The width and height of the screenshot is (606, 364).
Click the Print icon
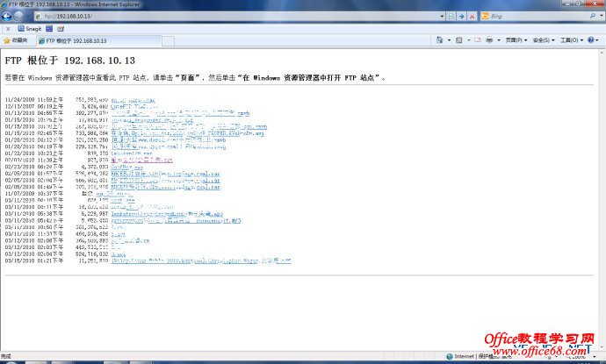[489, 39]
